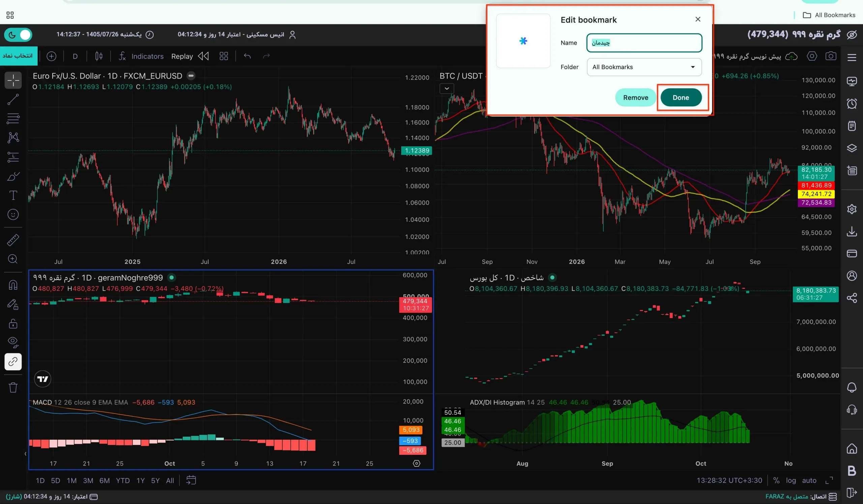Select the All time range
Viewport: 863px width, 504px height.
point(170,480)
